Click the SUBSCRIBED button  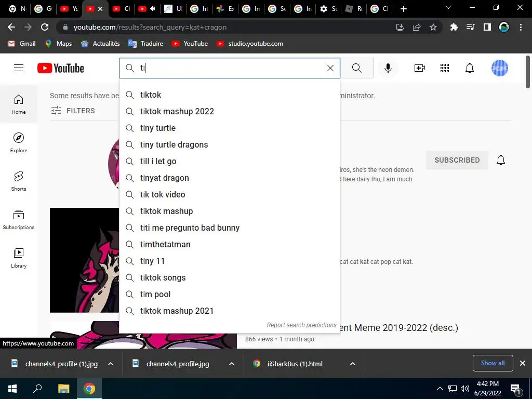tap(457, 160)
